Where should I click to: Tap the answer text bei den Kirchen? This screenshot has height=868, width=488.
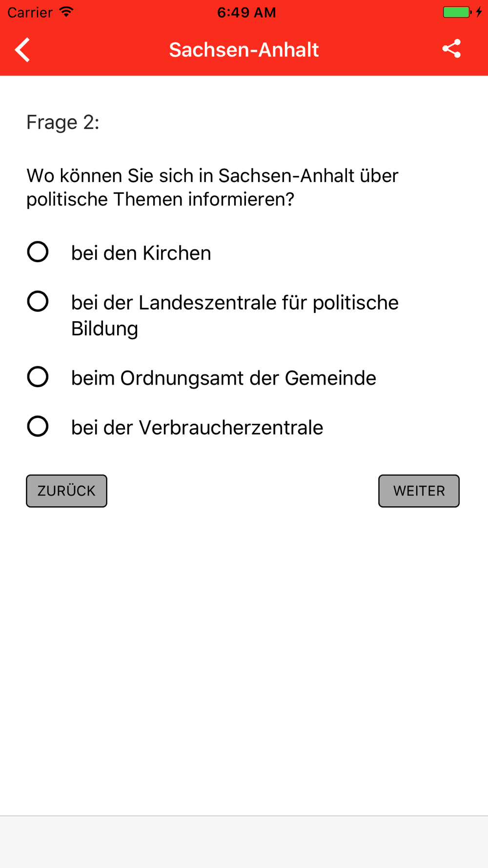141,253
